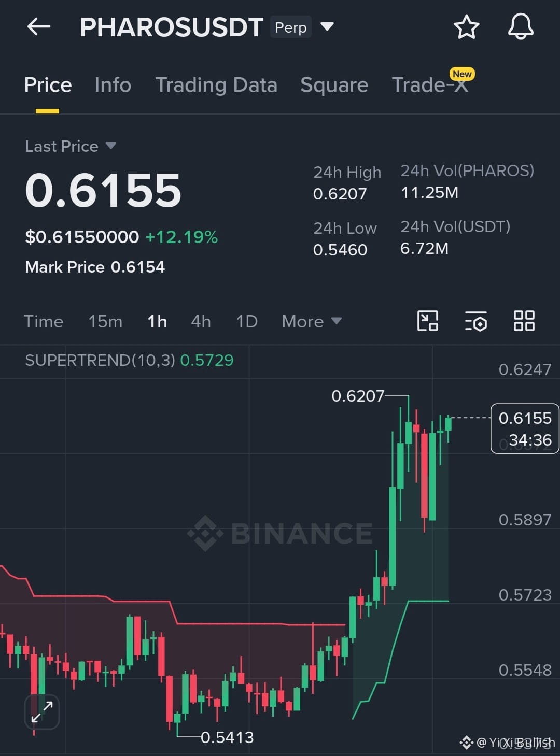
Task: Switch to the Info tab
Action: [113, 85]
